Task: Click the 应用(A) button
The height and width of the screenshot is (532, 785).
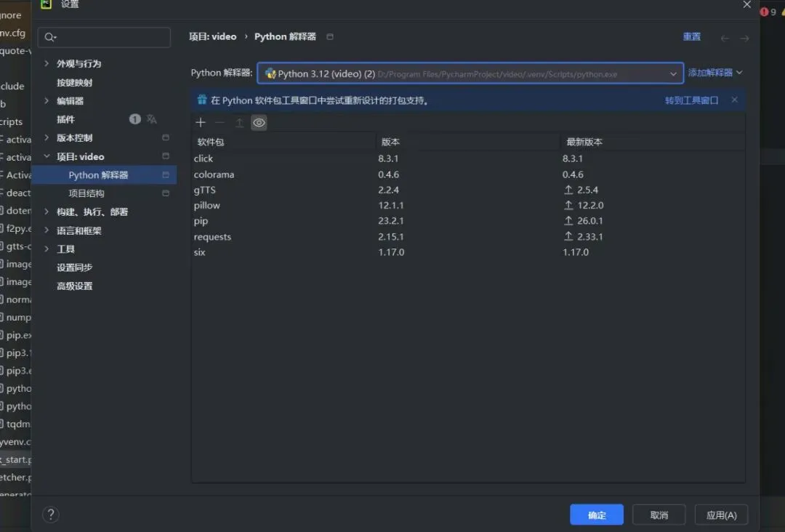Action: click(722, 515)
